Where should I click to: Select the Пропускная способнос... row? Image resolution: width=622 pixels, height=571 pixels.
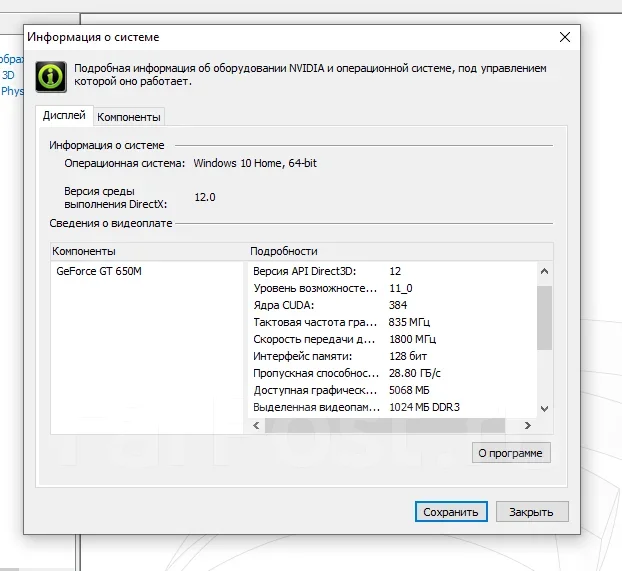tap(393, 373)
